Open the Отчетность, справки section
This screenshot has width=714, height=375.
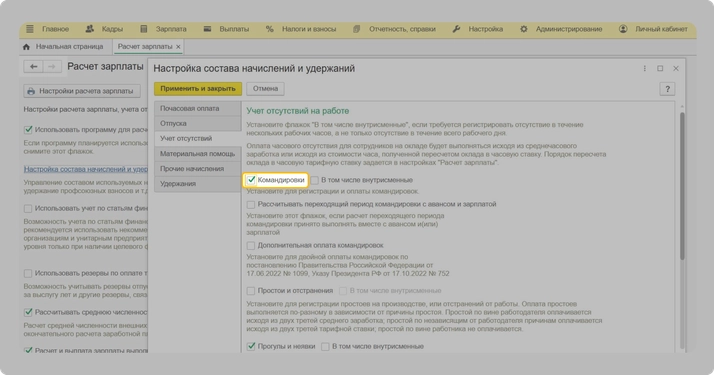coord(402,29)
